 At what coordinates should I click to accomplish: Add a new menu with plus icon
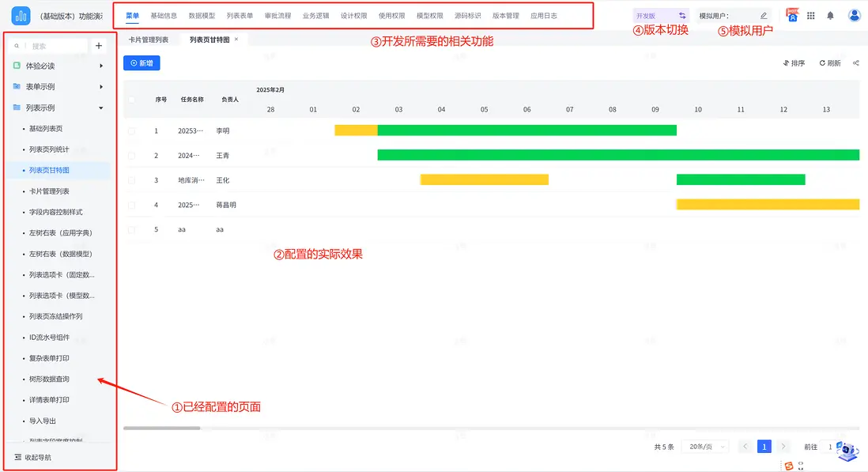pos(99,46)
